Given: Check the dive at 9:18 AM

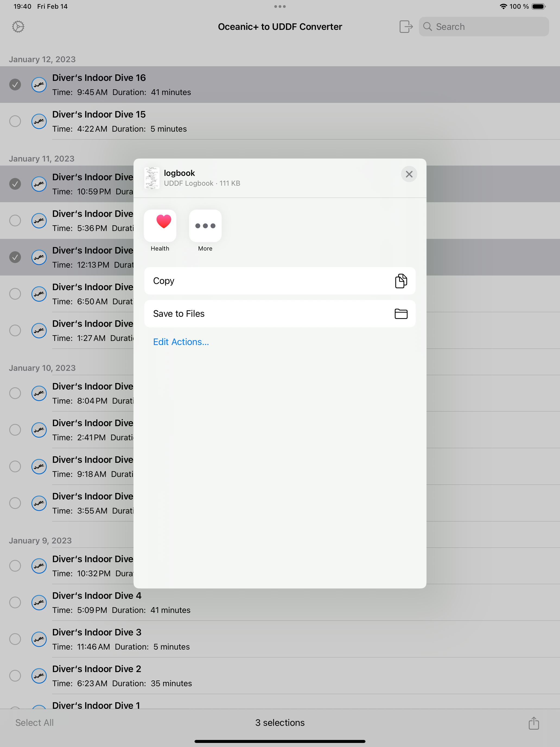Looking at the screenshot, I should (15, 466).
